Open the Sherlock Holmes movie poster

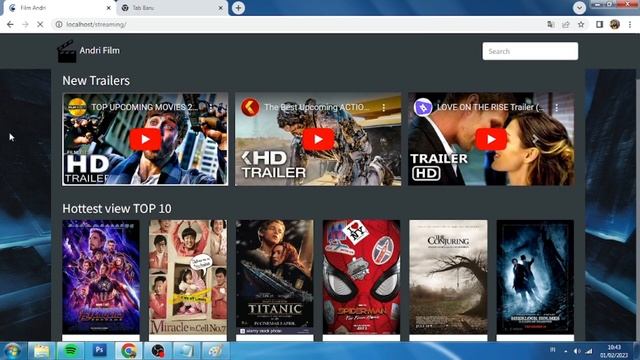(x=535, y=277)
